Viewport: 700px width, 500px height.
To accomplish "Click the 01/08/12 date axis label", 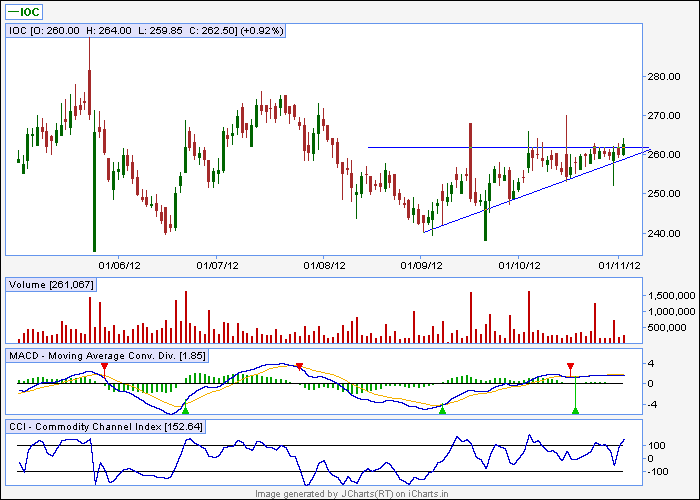I will click(x=324, y=266).
